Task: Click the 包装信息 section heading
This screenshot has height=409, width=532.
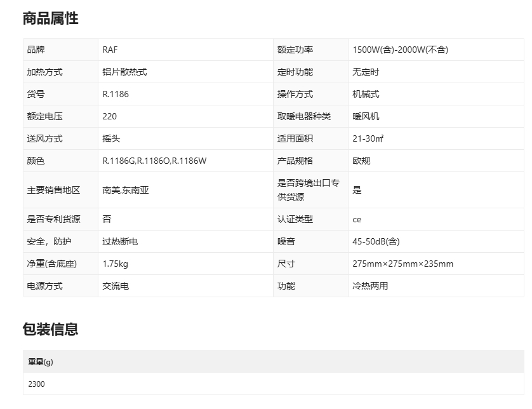Action: point(50,329)
